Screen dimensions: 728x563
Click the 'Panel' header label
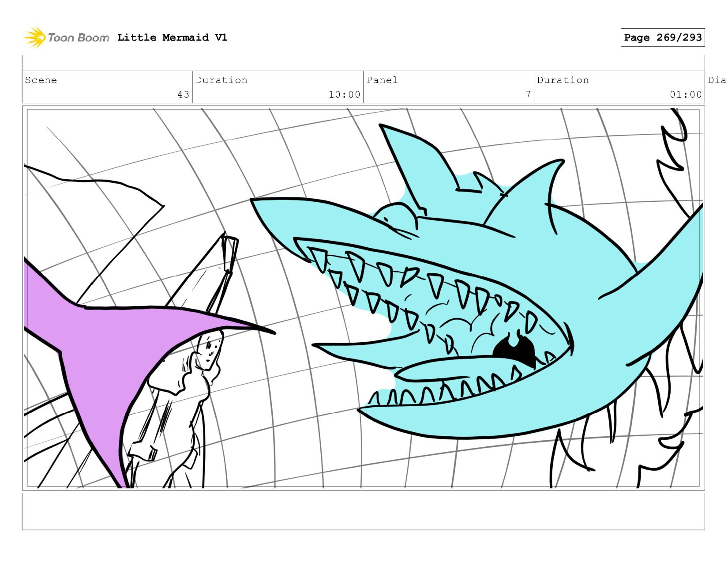coord(382,80)
